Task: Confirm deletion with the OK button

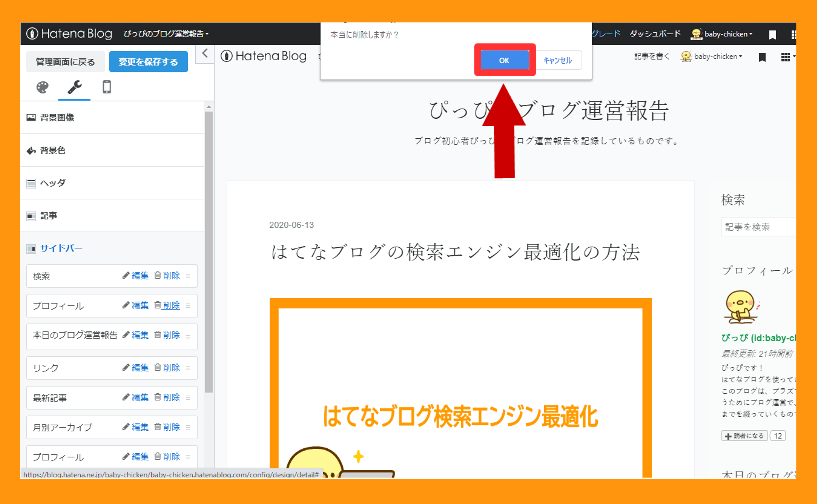Action: [x=504, y=60]
